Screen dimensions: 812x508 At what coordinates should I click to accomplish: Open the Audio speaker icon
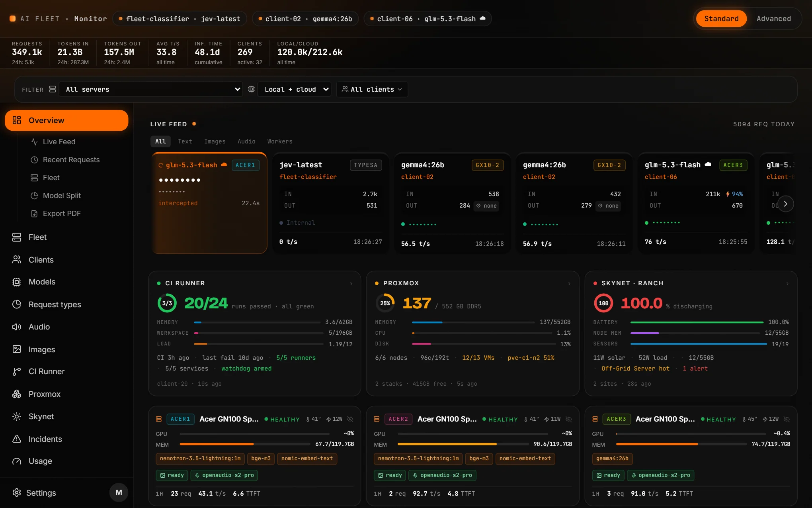(x=17, y=327)
